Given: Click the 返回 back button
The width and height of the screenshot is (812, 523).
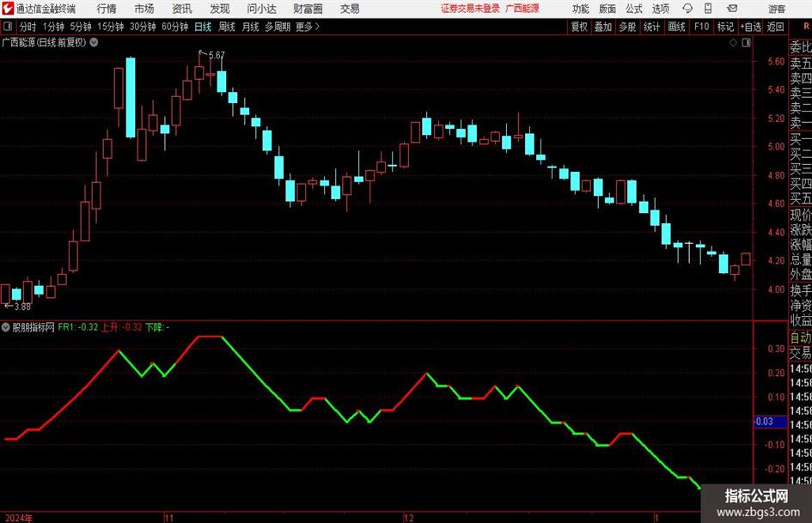Looking at the screenshot, I should tap(775, 27).
